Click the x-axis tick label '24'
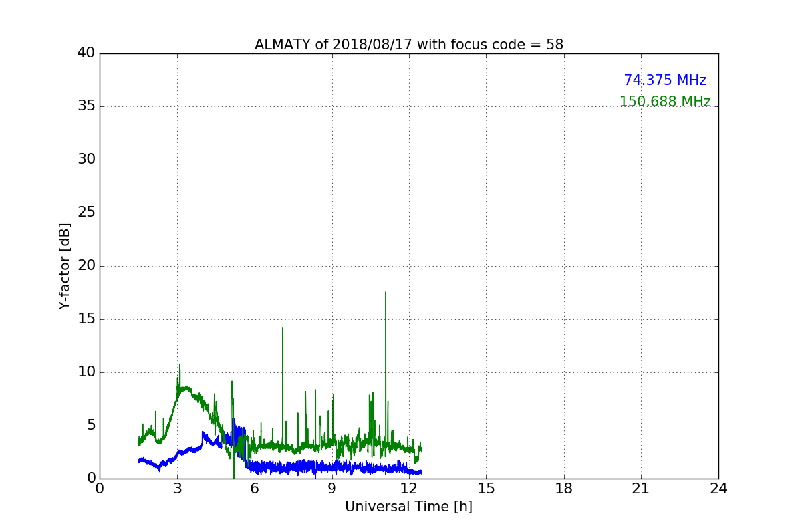 point(718,488)
